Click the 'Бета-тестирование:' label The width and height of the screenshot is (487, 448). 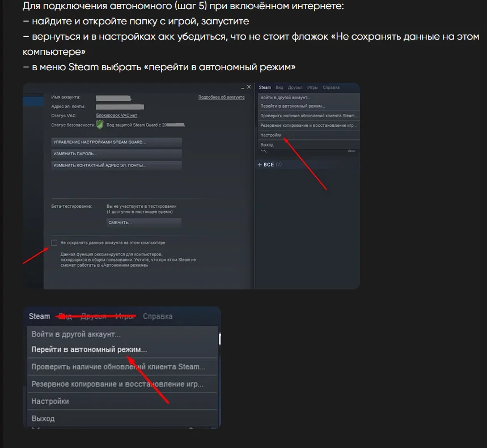pyautogui.click(x=71, y=206)
